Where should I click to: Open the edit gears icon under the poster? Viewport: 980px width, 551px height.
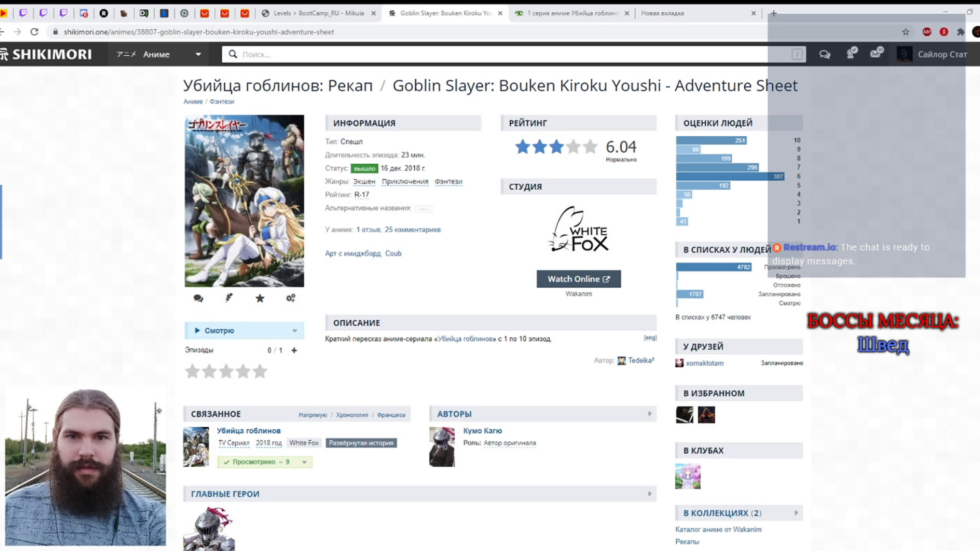[291, 298]
